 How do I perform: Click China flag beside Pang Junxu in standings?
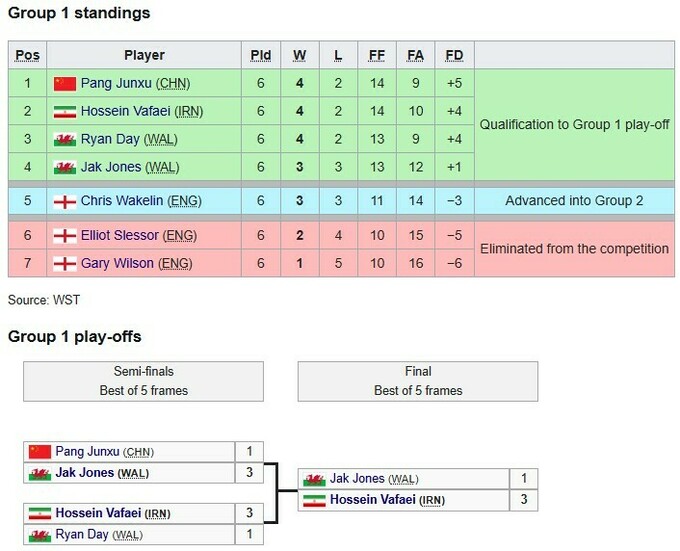[x=65, y=83]
